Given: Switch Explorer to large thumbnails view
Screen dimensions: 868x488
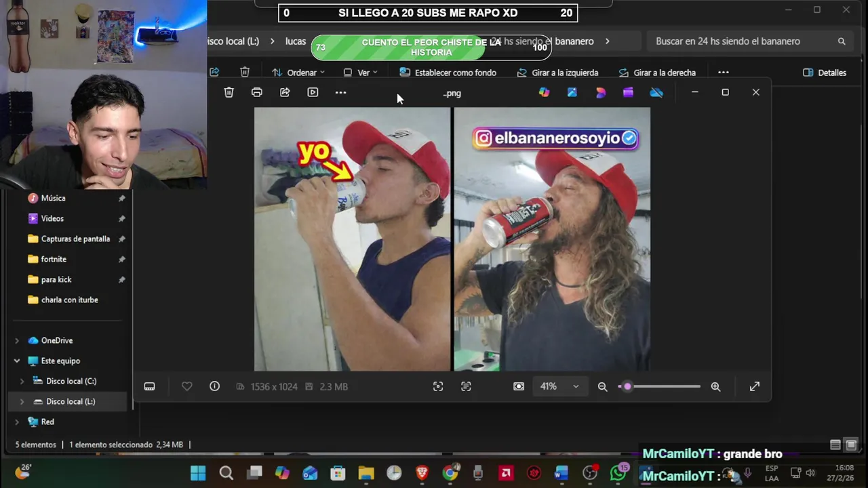Looking at the screenshot, I should 851,445.
